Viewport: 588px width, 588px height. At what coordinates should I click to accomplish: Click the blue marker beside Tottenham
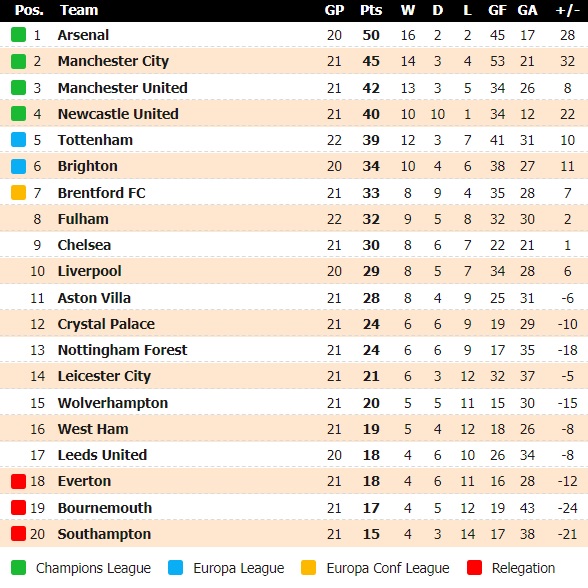pos(18,140)
